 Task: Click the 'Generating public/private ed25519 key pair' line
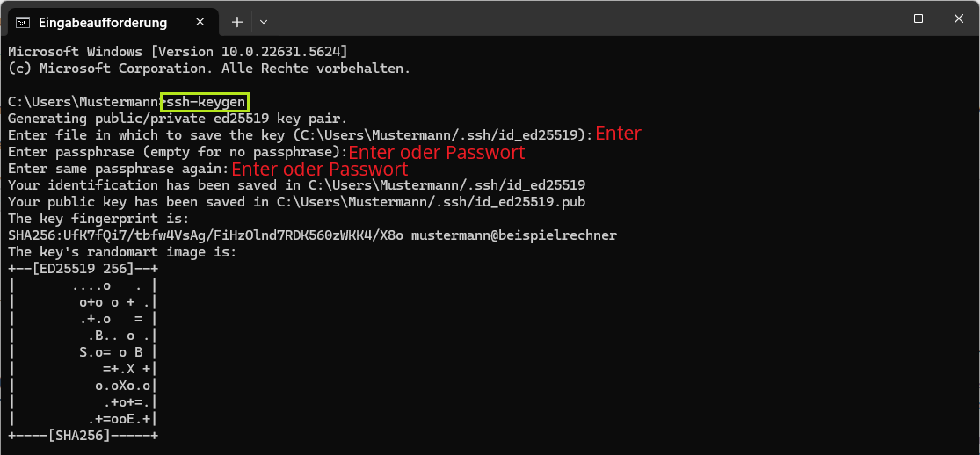pos(177,119)
